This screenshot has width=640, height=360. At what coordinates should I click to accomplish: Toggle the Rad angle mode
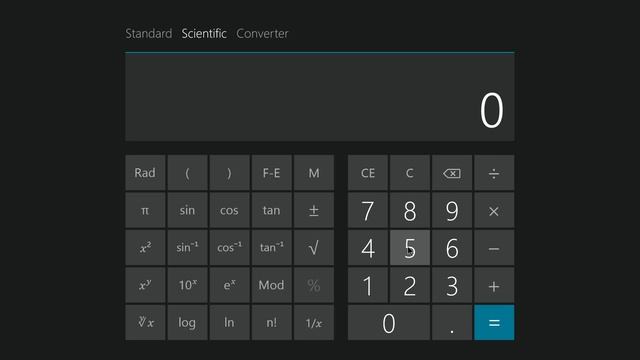145,173
